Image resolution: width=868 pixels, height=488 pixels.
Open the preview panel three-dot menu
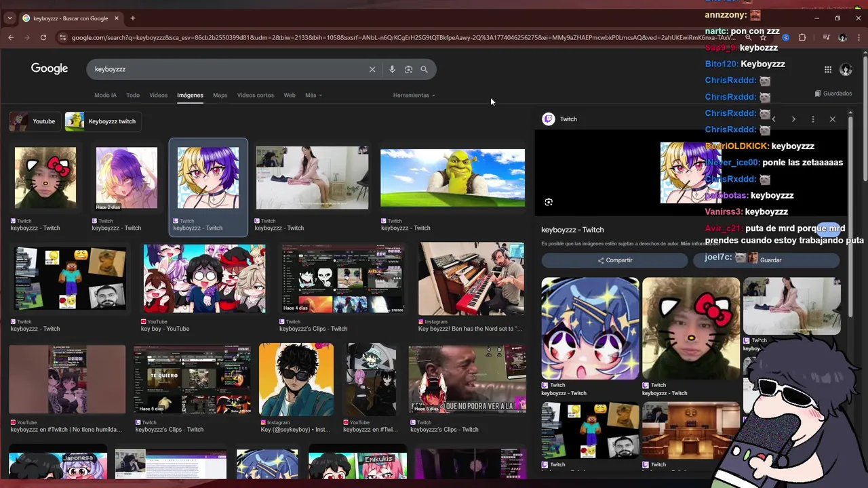click(x=813, y=119)
